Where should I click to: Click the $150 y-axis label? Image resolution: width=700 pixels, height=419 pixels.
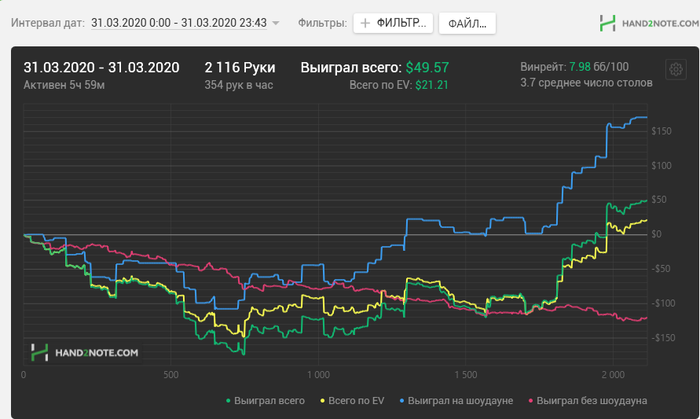(661, 131)
